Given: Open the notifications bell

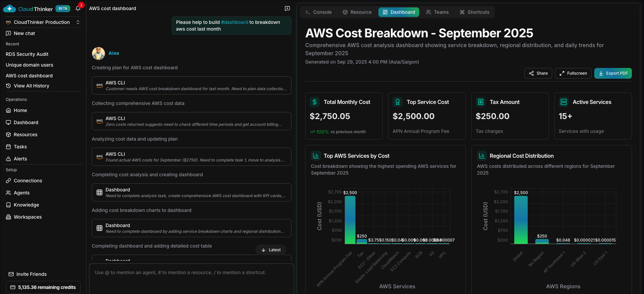Looking at the screenshot, I should click(78, 8).
